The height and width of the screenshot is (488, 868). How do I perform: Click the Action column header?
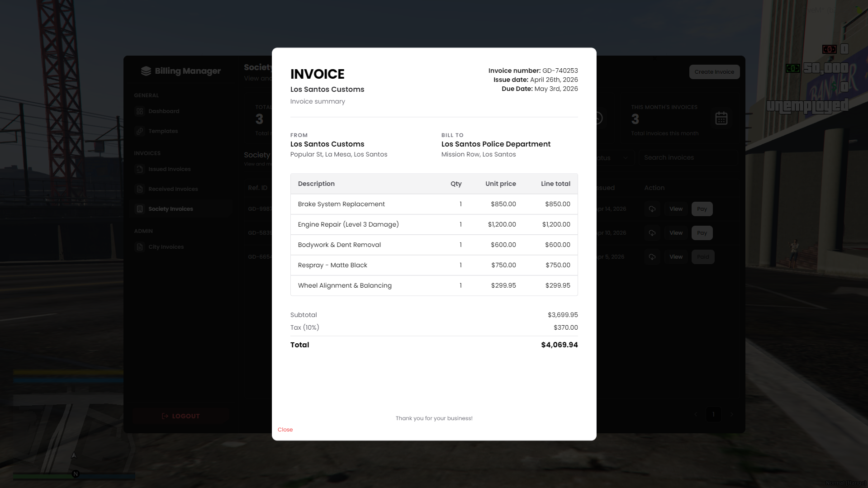click(x=654, y=188)
